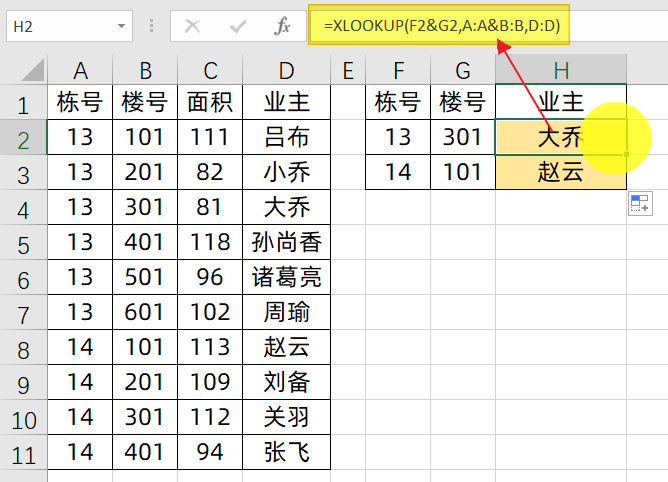This screenshot has width=668, height=482.
Task: Select column F header
Action: point(398,70)
